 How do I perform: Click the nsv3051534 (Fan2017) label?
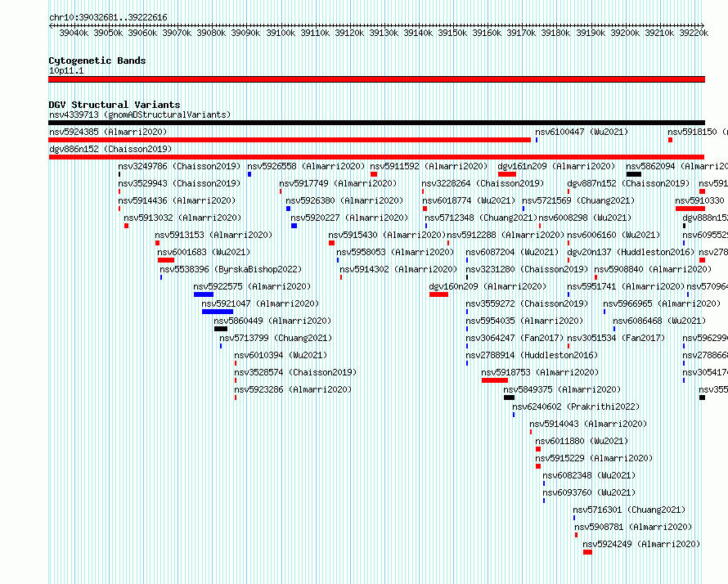tap(616, 338)
